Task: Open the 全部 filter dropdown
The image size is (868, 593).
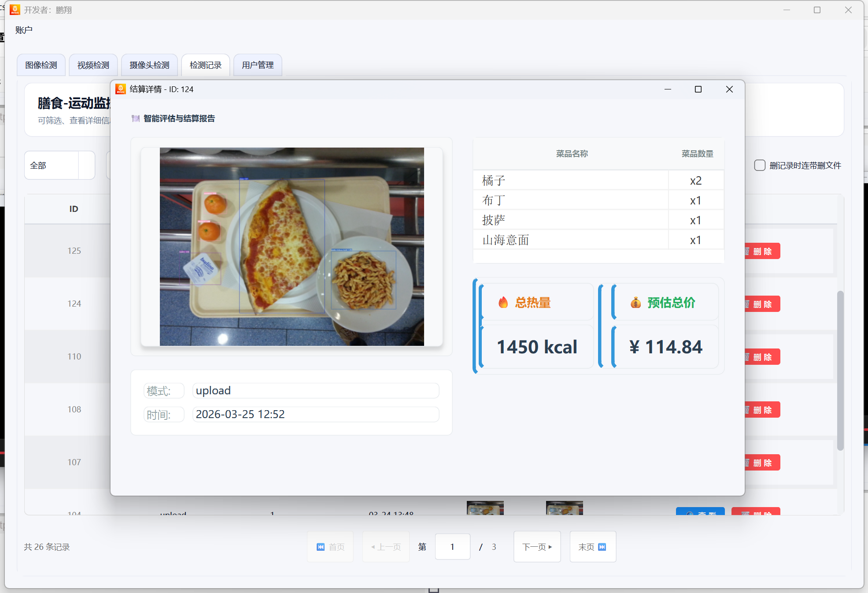Action: click(59, 165)
